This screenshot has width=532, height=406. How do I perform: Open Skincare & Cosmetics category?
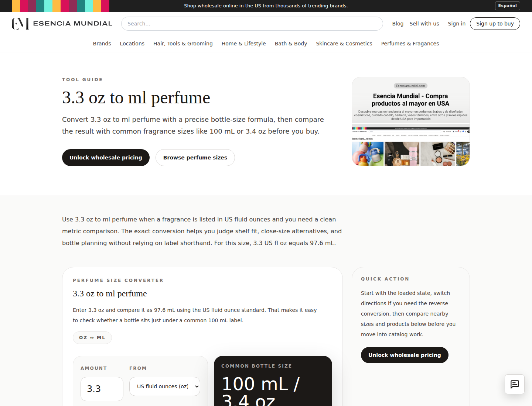click(344, 44)
